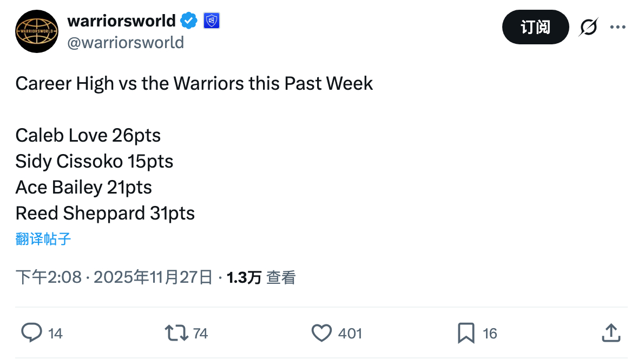Click the Grok analysis icon
This screenshot has height=359, width=644.
click(588, 26)
